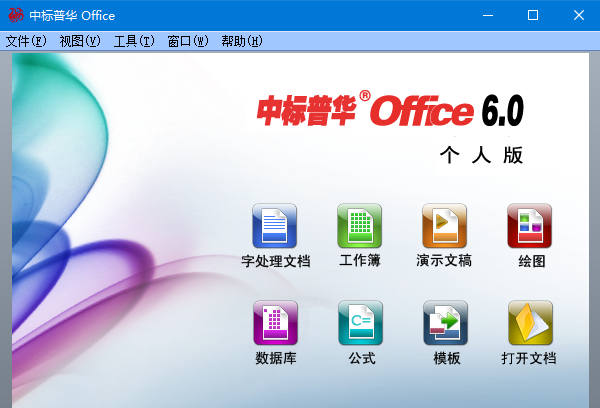Open the 公式 formula editor
This screenshot has width=600, height=408.
(360, 323)
